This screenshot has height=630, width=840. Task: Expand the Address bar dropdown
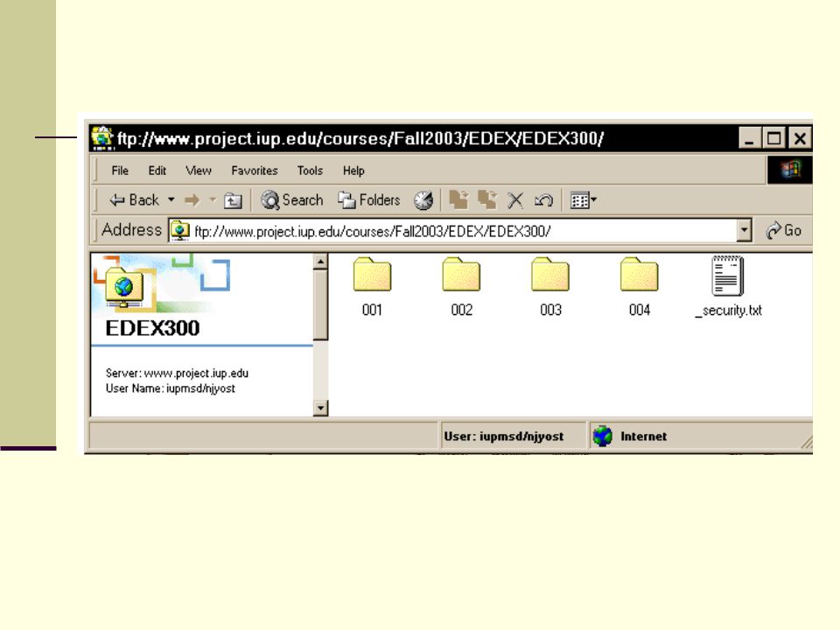744,231
